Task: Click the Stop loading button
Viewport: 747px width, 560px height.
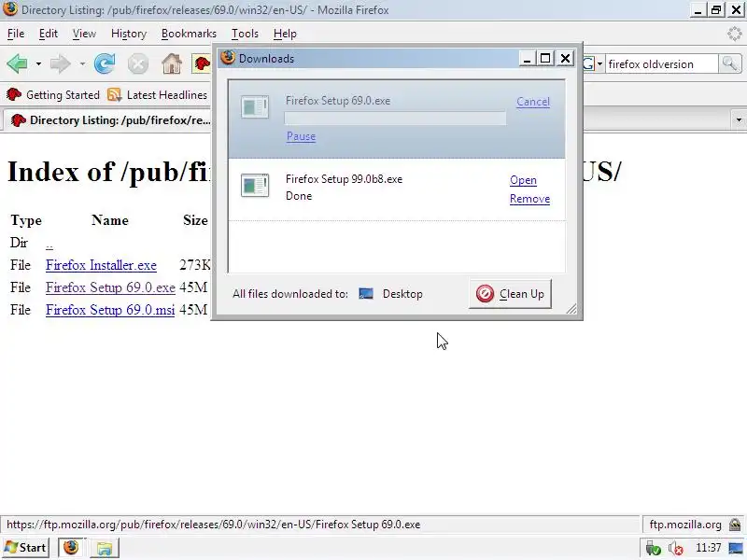Action: tap(138, 63)
